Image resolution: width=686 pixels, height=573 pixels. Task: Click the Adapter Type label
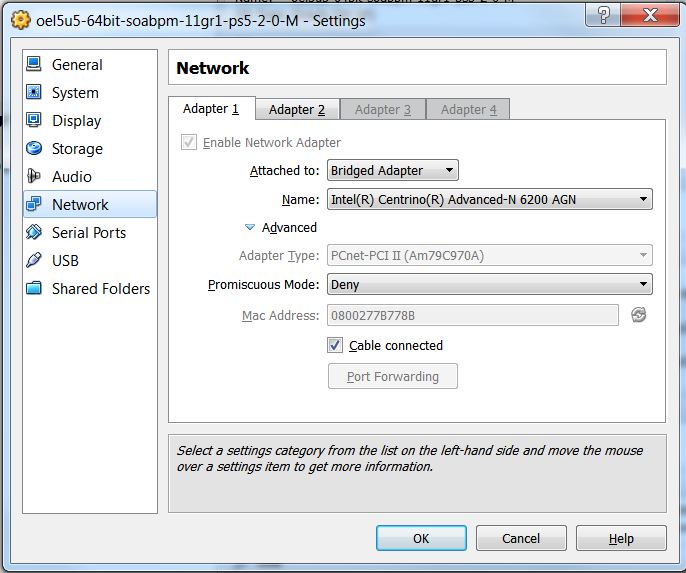point(279,255)
